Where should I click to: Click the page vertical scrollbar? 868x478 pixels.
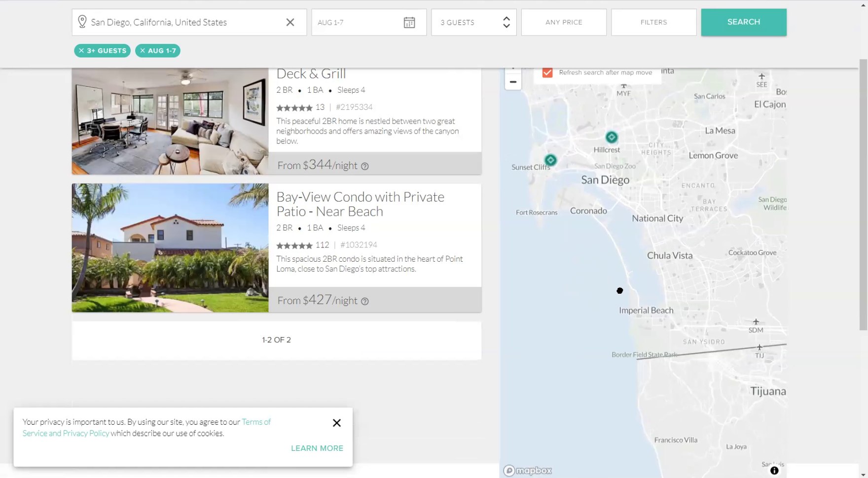863,197
